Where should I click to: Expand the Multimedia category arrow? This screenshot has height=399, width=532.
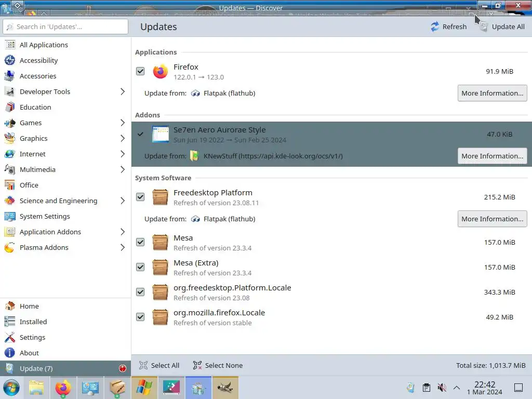click(123, 170)
